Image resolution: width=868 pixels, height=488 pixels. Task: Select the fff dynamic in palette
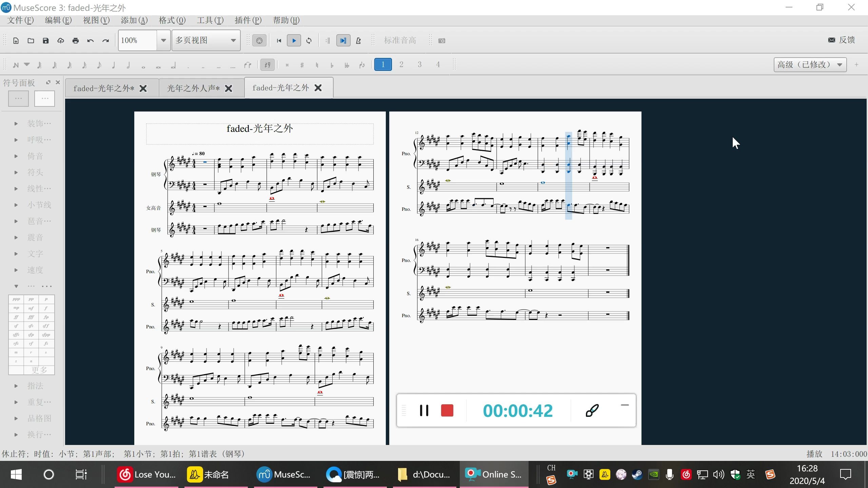click(31, 317)
